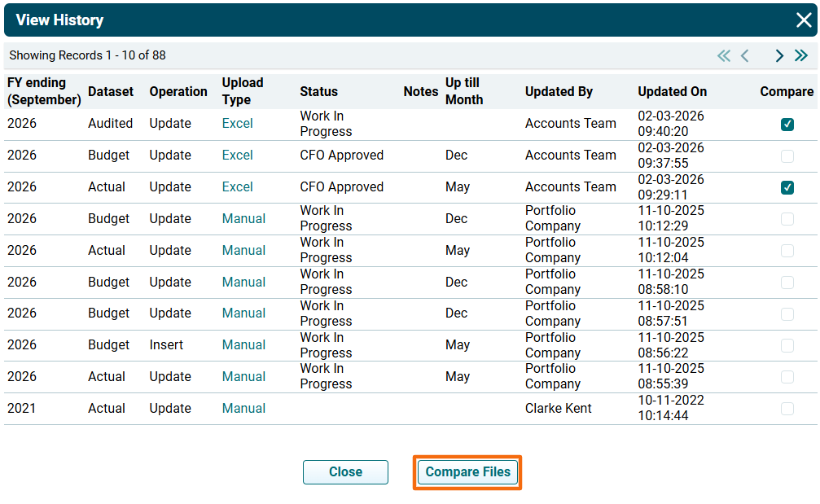This screenshot has width=820, height=504.
Task: Click the Status column header
Action: tap(318, 92)
